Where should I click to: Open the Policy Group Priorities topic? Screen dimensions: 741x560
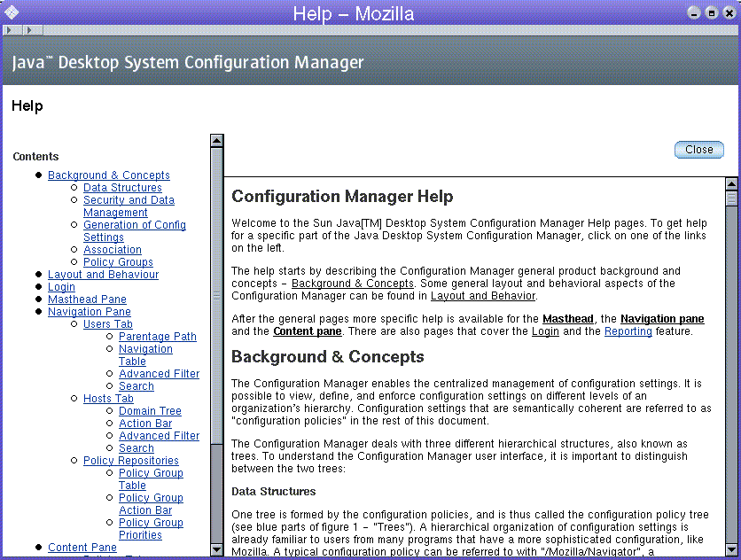coord(151,529)
